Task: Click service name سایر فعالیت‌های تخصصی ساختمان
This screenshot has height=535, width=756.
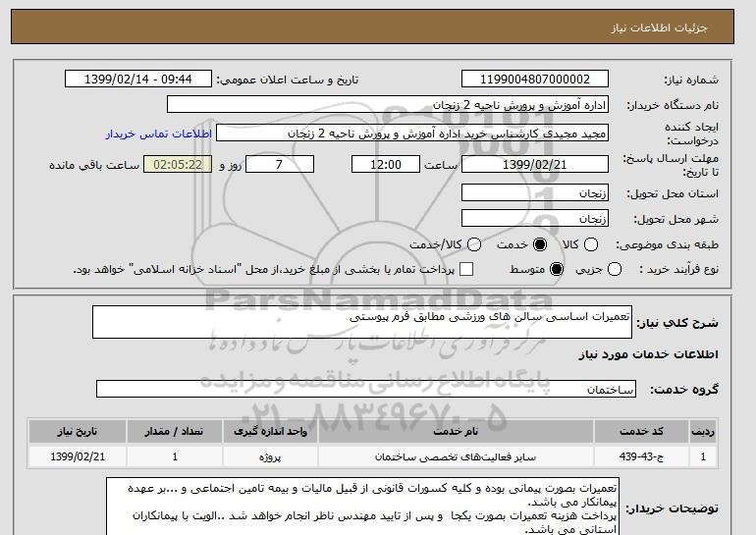Action: coord(456,456)
